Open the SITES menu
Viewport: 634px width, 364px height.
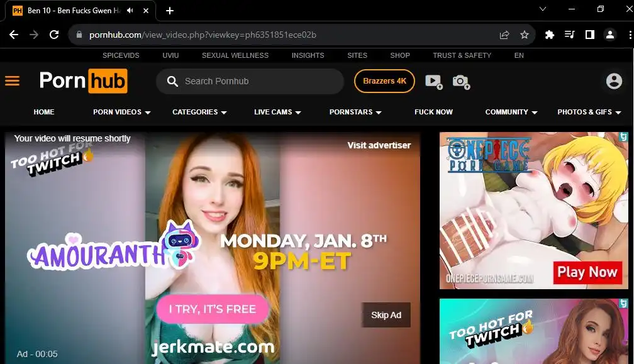tap(357, 55)
